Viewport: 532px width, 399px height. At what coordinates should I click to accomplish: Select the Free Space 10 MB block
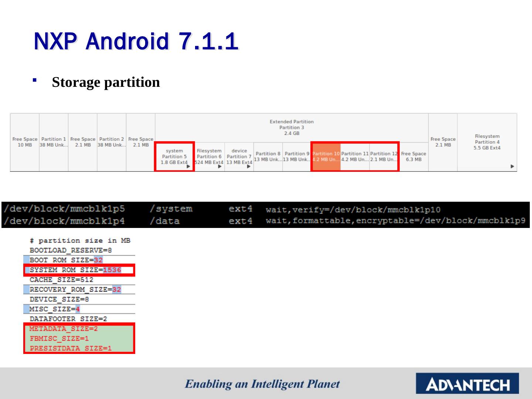(x=25, y=142)
